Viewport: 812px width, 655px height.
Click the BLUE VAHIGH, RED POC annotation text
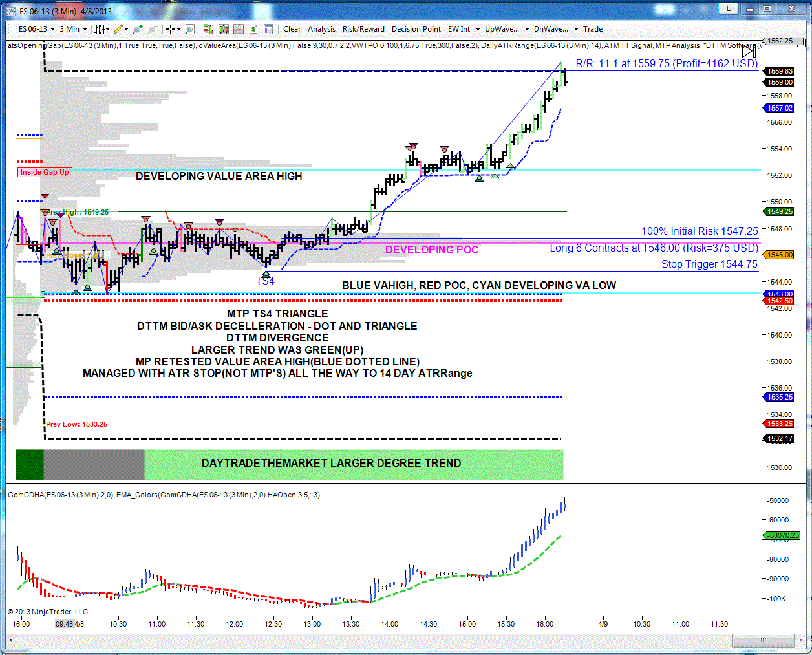(x=478, y=285)
